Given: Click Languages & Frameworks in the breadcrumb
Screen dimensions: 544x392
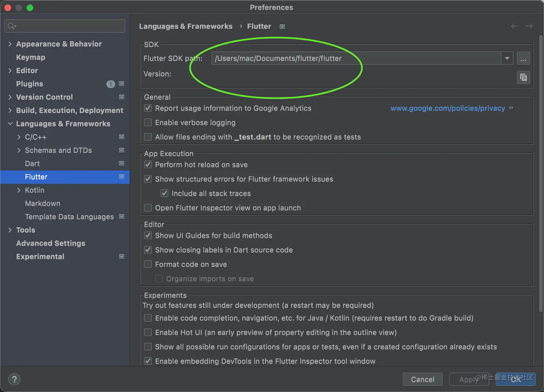Looking at the screenshot, I should [186, 26].
